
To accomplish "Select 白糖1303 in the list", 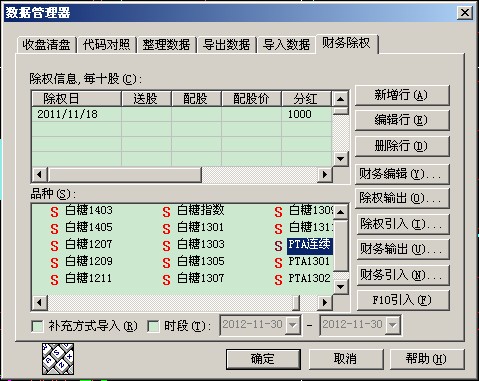I will (201, 244).
